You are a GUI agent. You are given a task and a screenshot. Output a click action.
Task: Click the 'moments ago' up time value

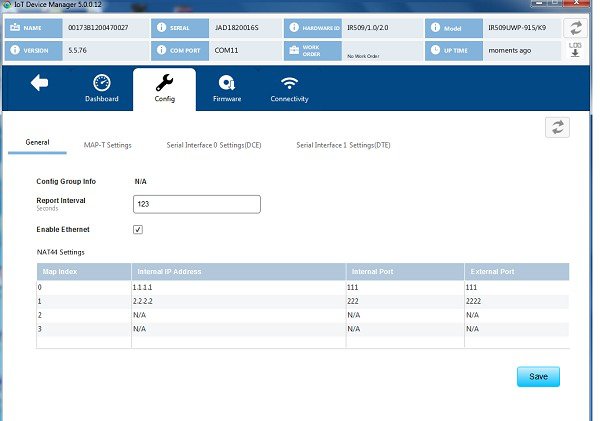pyautogui.click(x=510, y=51)
